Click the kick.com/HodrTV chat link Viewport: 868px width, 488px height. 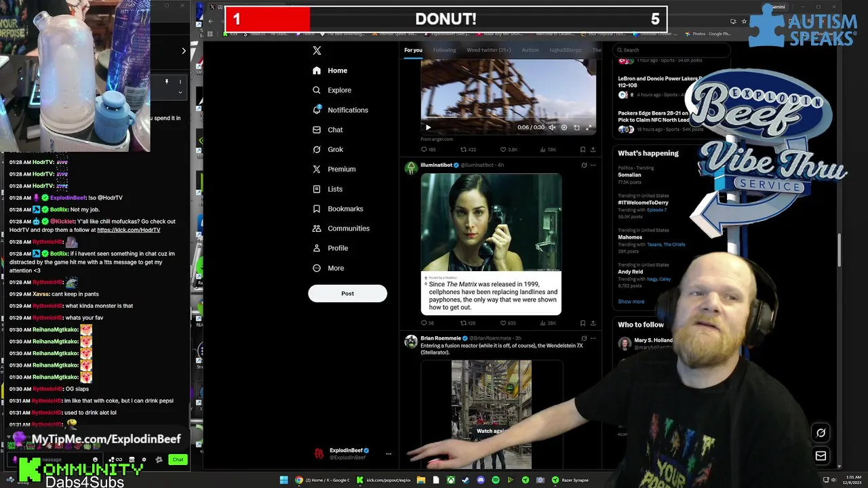(x=129, y=230)
